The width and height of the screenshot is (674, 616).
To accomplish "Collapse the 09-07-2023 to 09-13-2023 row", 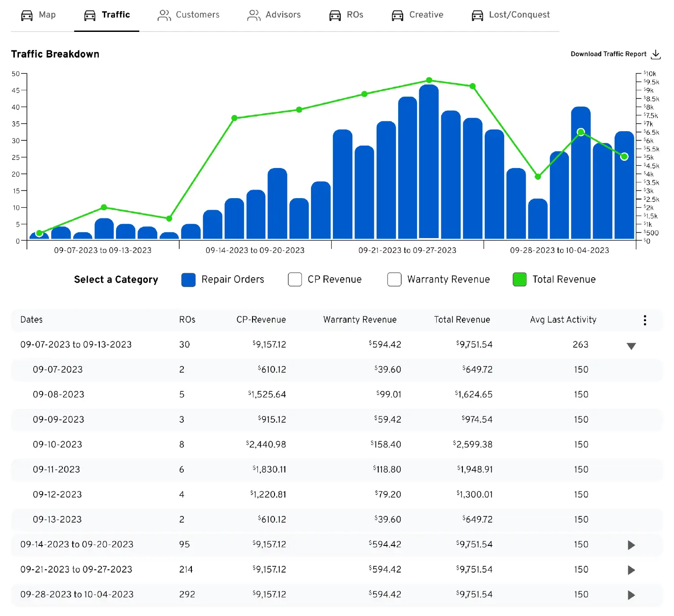I will click(x=631, y=346).
